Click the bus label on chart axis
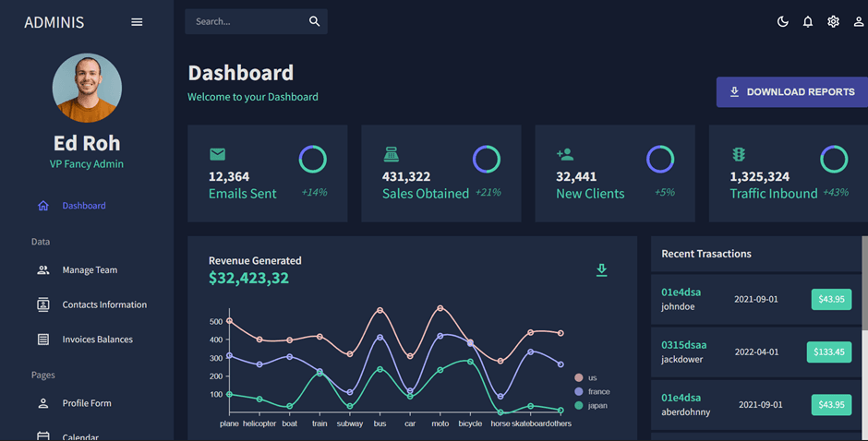Screen dimensions: 868x441 click(380, 423)
